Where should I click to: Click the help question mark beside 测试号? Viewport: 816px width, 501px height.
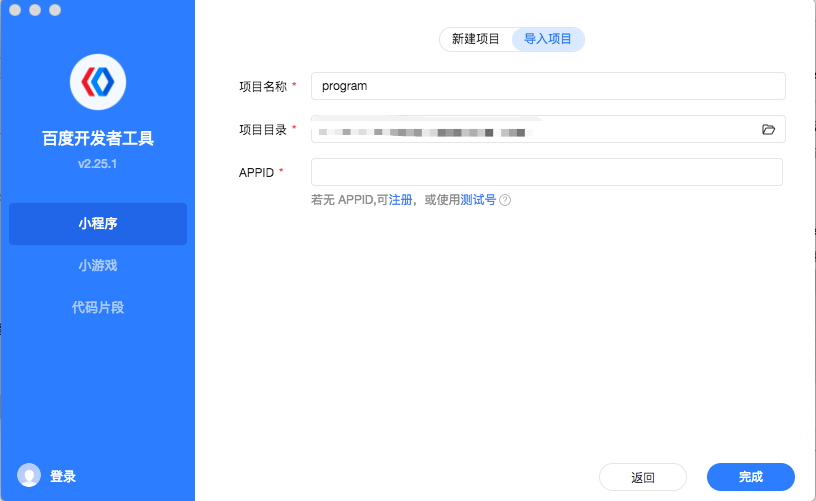[505, 200]
